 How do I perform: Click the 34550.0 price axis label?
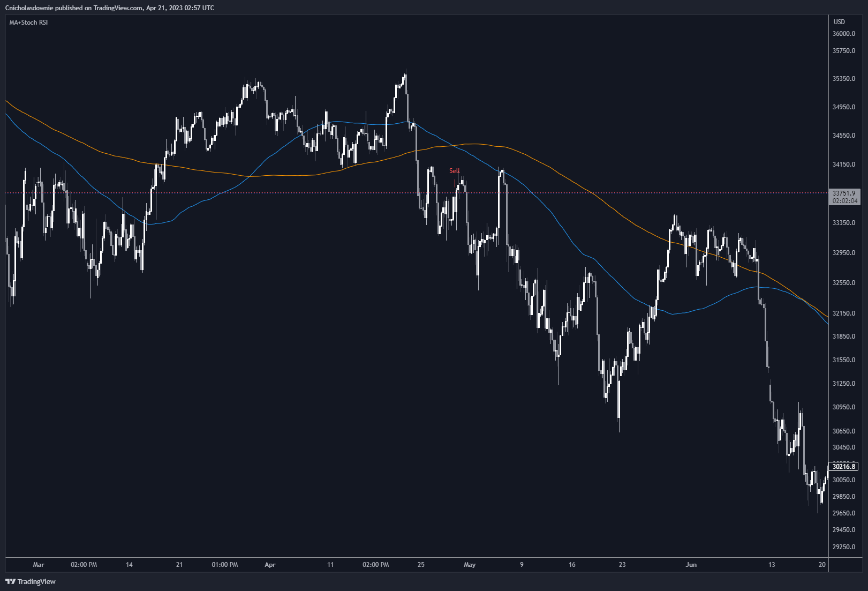[844, 136]
